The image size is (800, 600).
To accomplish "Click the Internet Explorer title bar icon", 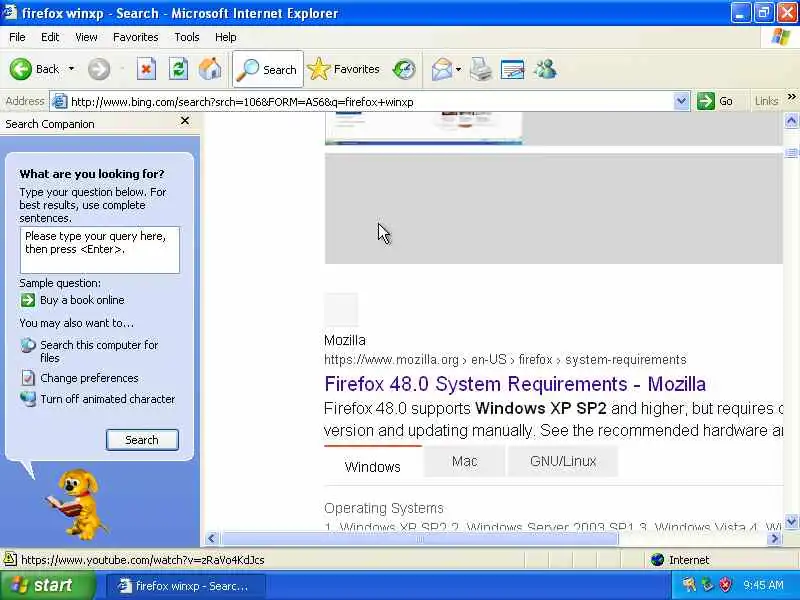I will point(9,12).
